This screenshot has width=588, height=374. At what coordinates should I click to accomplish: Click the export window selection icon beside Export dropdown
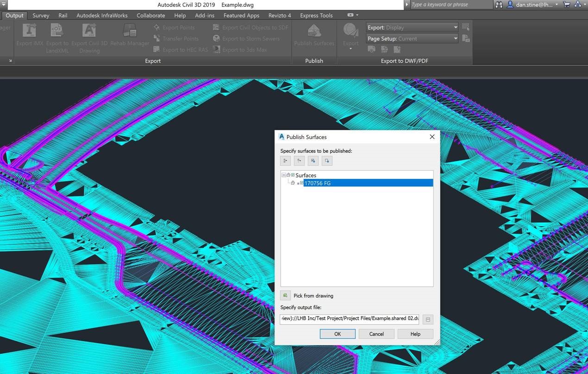466,27
